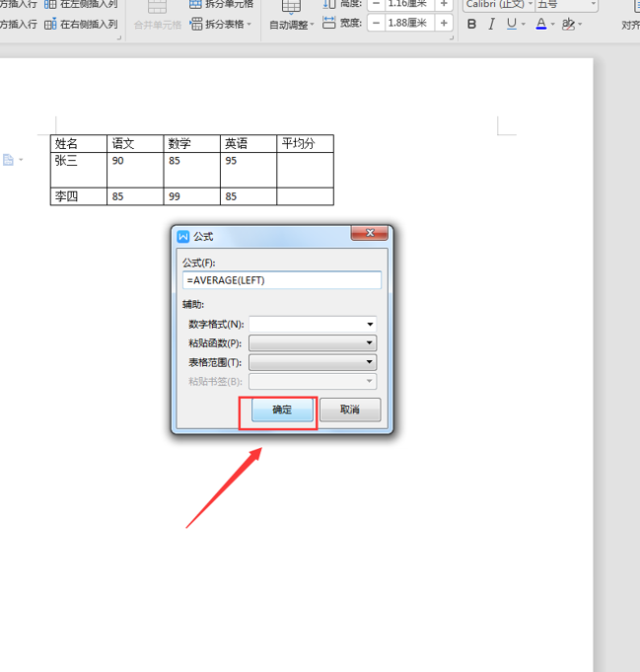This screenshot has height=672, width=640.
Task: Increase row height with plus button
Action: (444, 4)
